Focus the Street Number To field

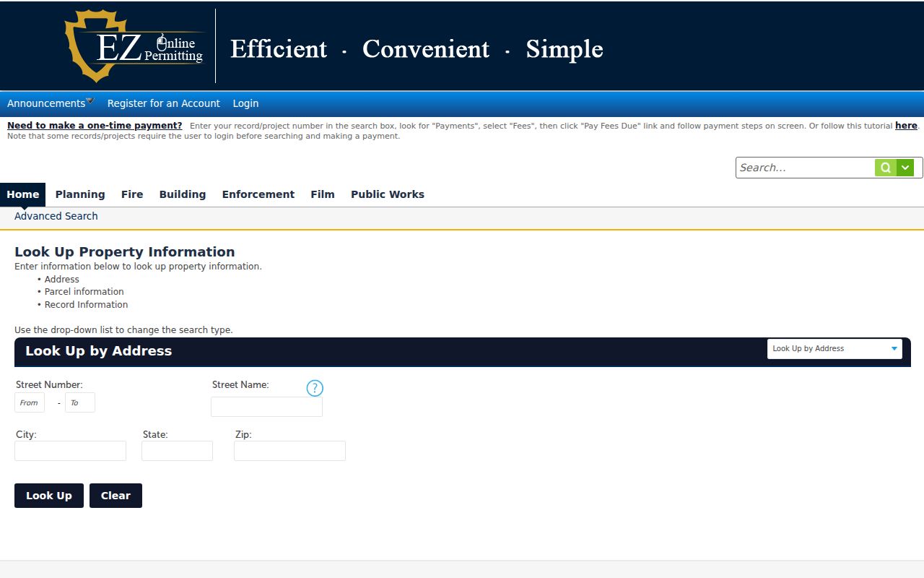coord(80,402)
